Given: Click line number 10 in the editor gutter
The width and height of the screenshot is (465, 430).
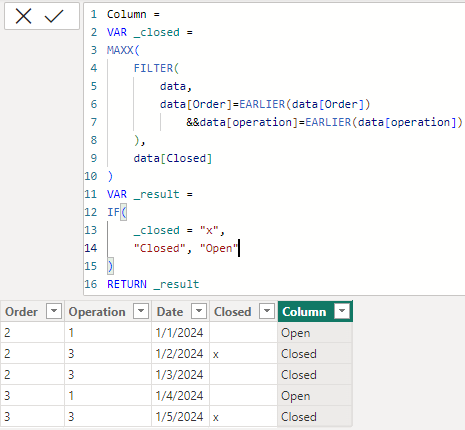Looking at the screenshot, I should coord(91,176).
